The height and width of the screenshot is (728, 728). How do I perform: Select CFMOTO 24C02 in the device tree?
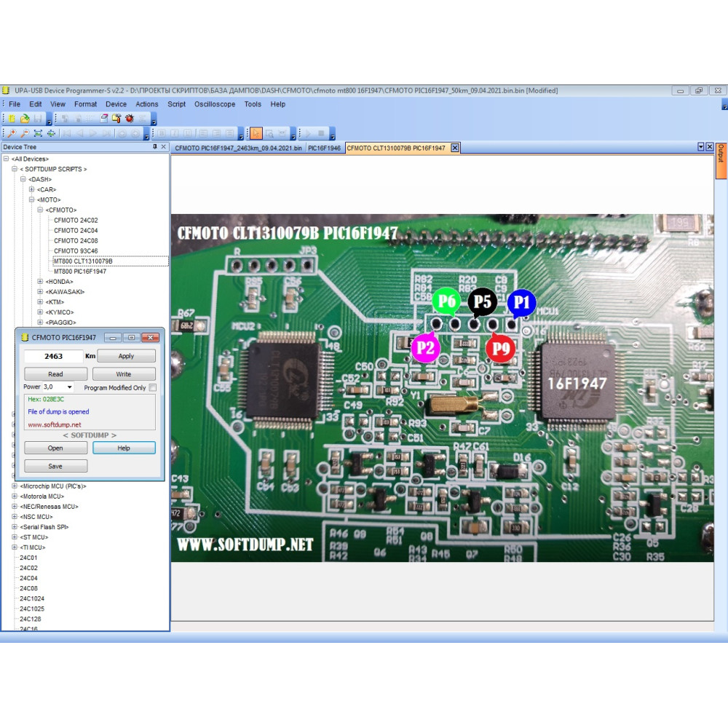coord(76,220)
